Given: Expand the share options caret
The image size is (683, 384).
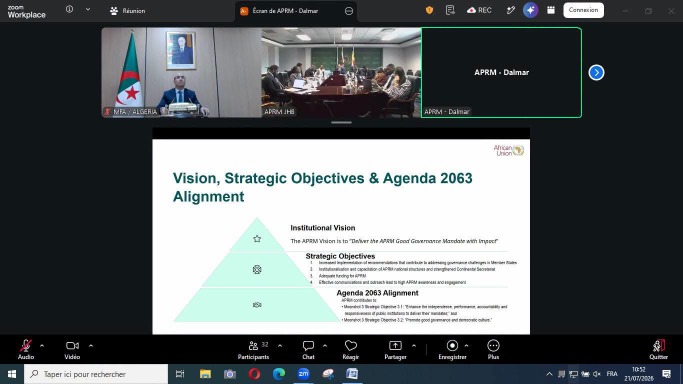Looking at the screenshot, I should click(413, 346).
